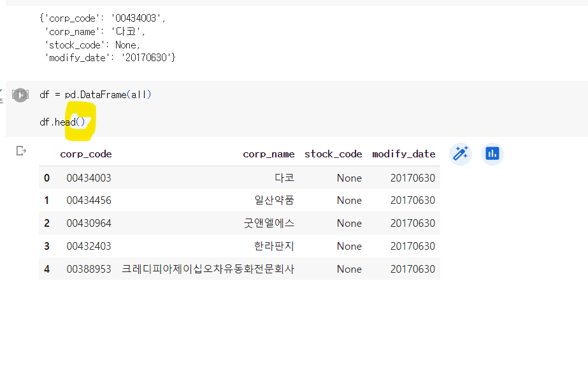Click 'modify_date': '20170630' output line
The width and height of the screenshot is (588, 374).
pyautogui.click(x=110, y=58)
